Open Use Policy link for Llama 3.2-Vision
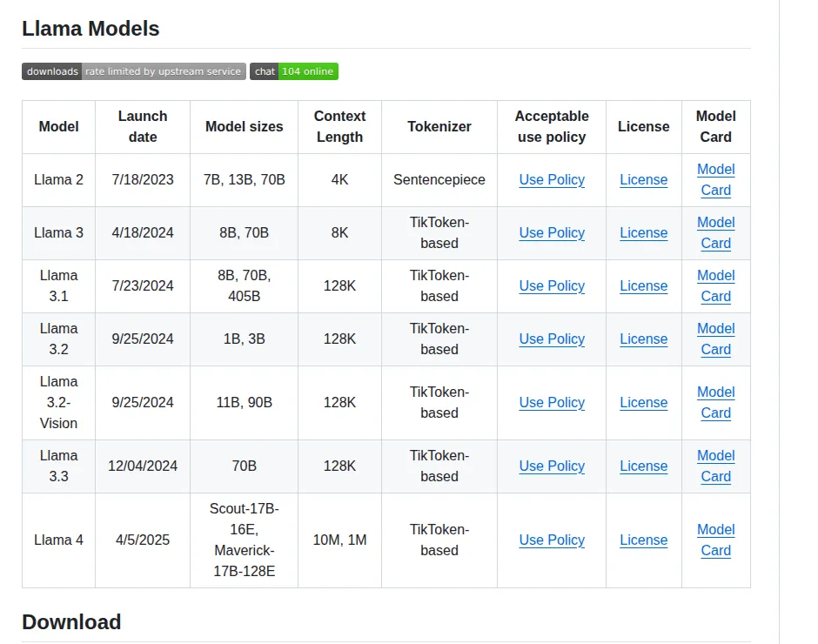818x644 pixels. (552, 403)
